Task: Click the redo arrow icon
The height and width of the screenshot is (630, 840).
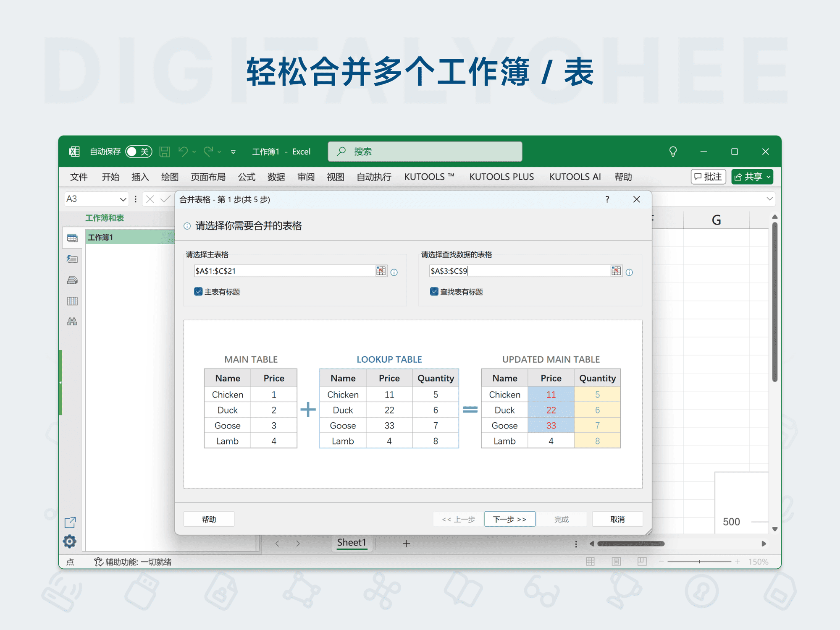Action: pyautogui.click(x=208, y=152)
